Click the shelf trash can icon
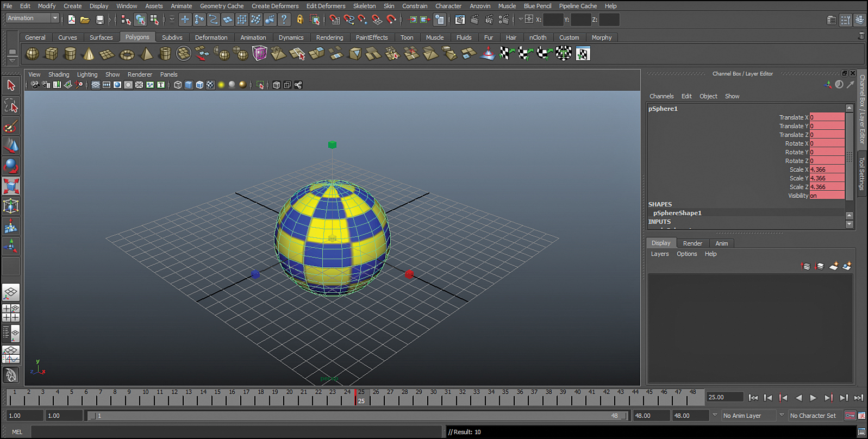Image resolution: width=868 pixels, height=439 pixels. pyautogui.click(x=861, y=36)
